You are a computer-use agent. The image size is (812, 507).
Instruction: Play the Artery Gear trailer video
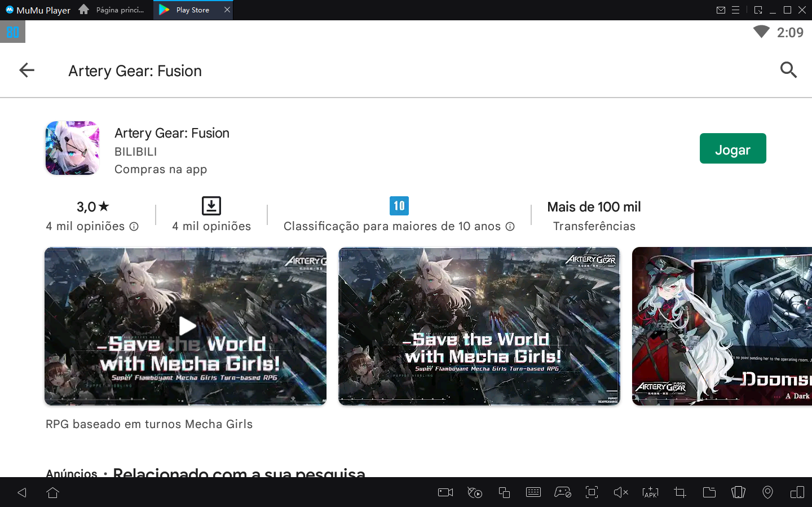point(186,326)
